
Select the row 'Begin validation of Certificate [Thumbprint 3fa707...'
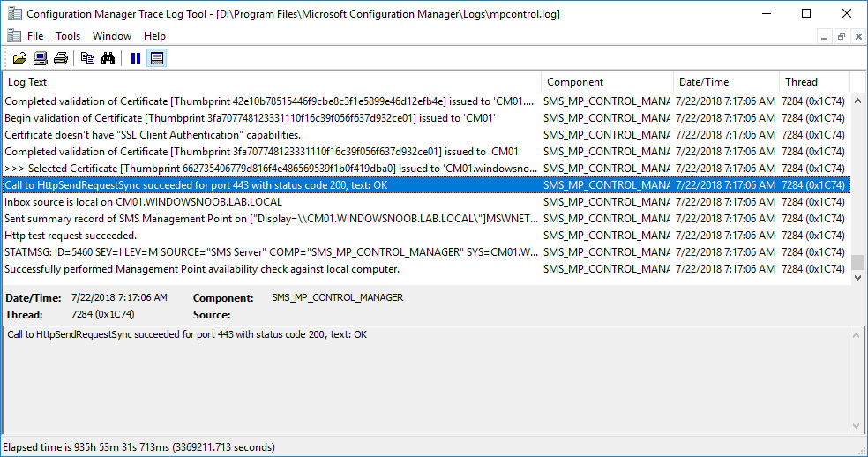click(x=426, y=118)
